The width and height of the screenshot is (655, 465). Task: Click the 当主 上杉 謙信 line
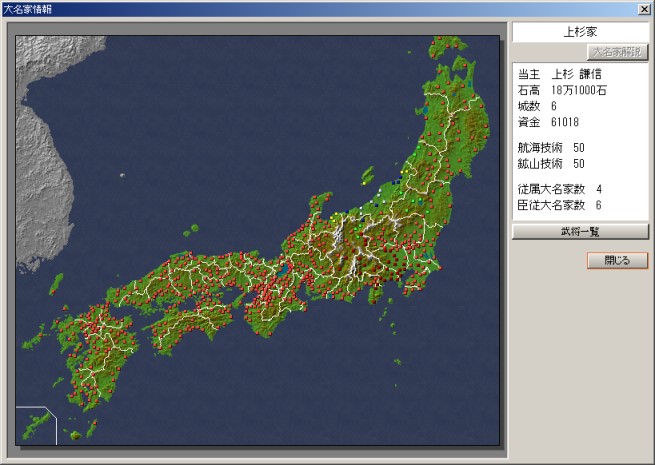coord(560,74)
